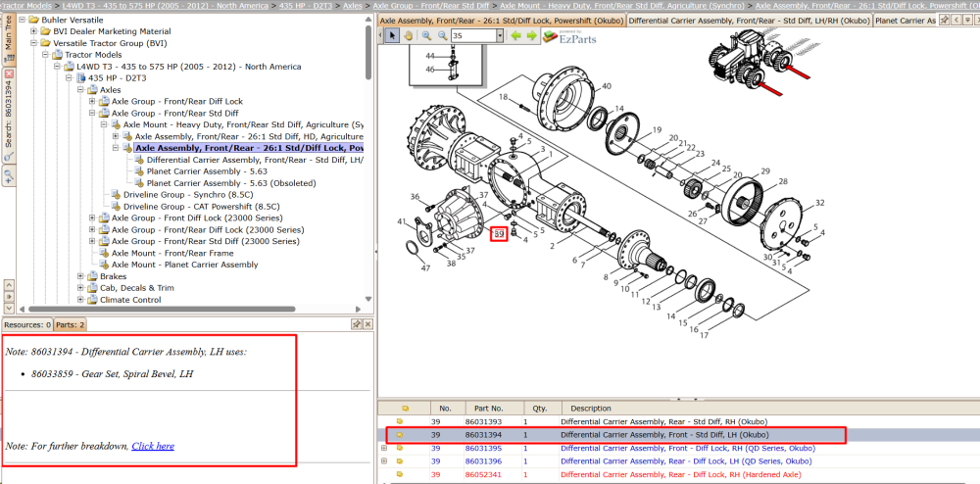The image size is (980, 484).
Task: Zoom in on the parts diagram
Action: 427,35
